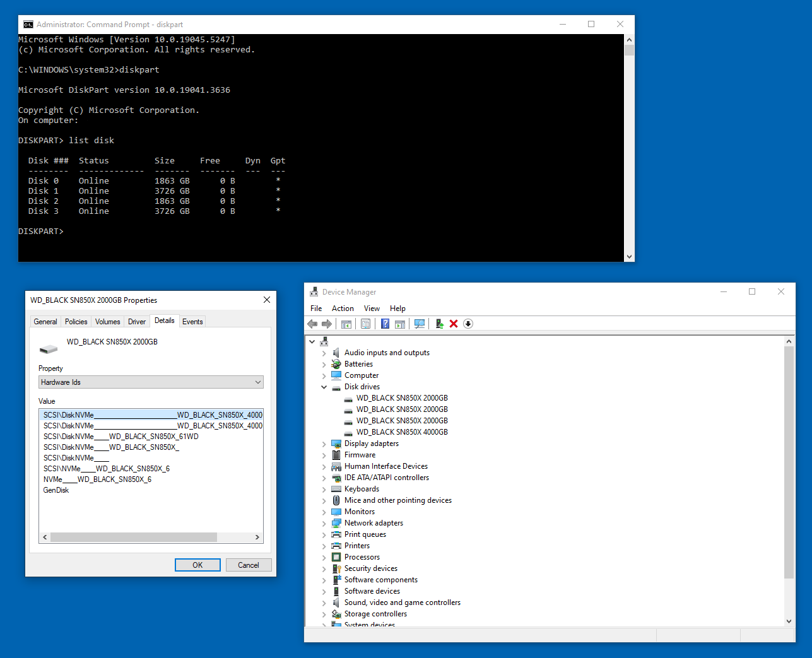Select the Printers entry
This screenshot has height=658, width=812.
357,546
